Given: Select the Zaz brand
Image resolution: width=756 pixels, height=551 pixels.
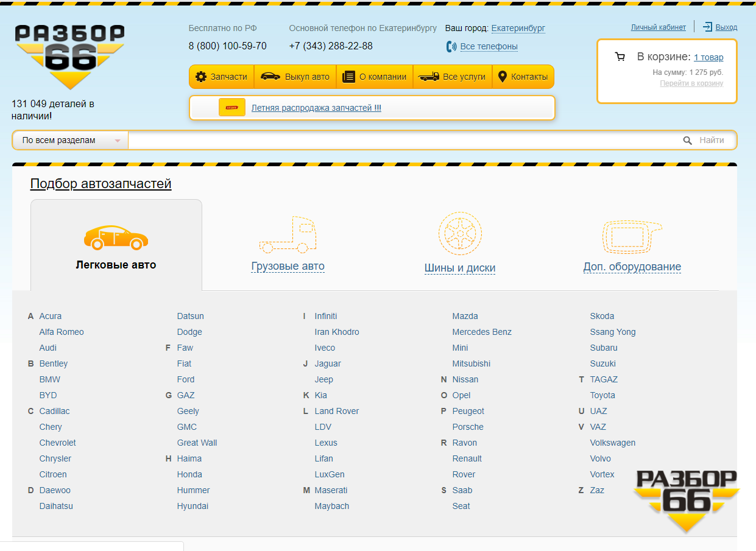Looking at the screenshot, I should [x=597, y=490].
